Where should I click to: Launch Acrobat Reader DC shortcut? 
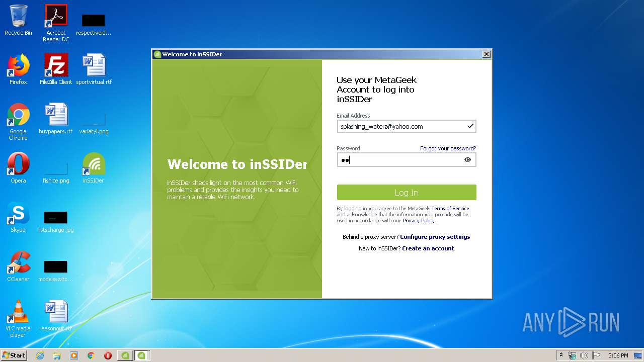pyautogui.click(x=56, y=23)
